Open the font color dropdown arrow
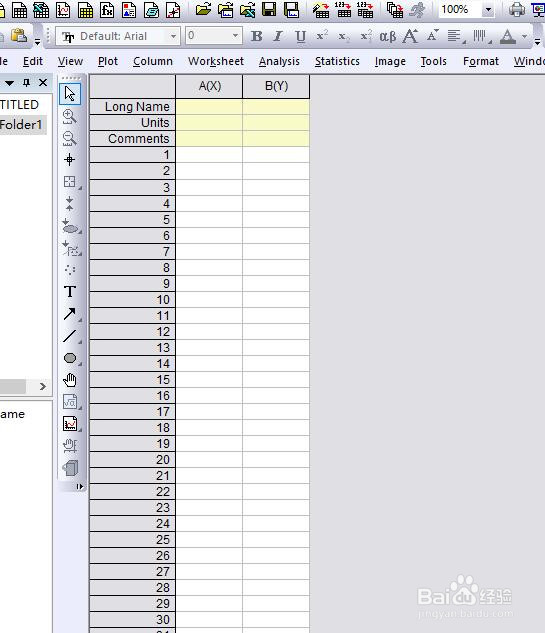This screenshot has height=633, width=545. coord(524,36)
